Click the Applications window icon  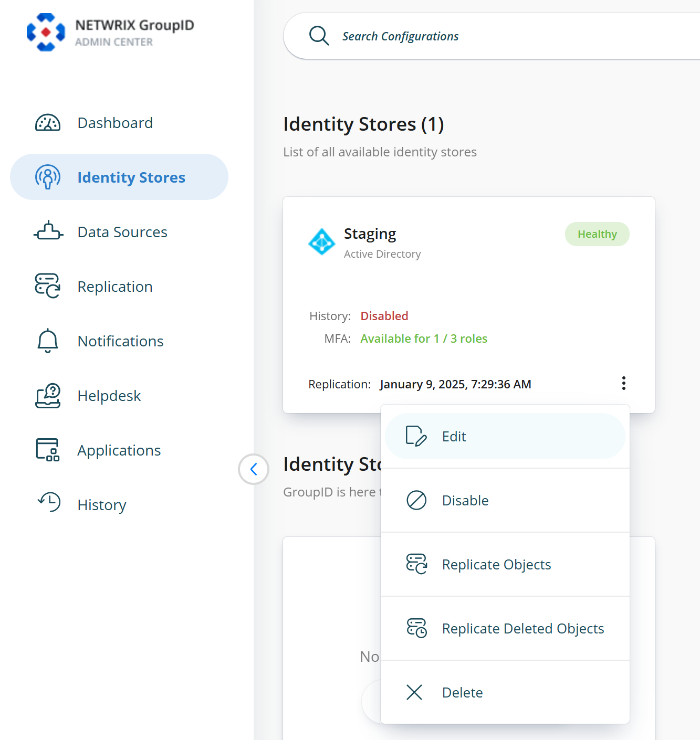point(48,450)
